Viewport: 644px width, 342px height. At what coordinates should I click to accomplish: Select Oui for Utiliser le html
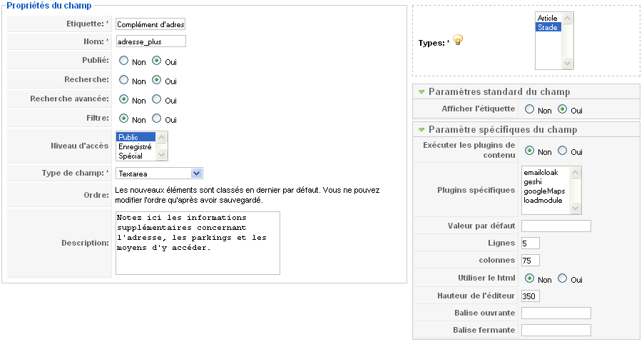pyautogui.click(x=562, y=278)
